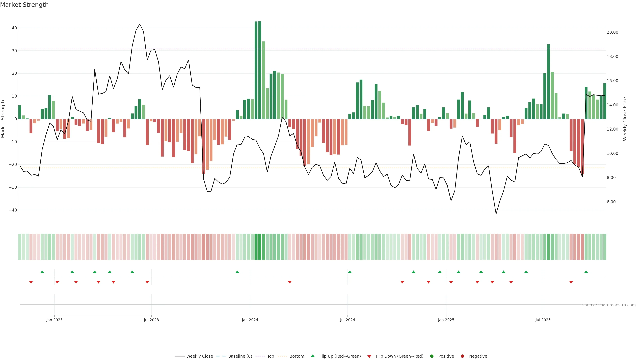Click the last green flip-up triangle marker
Screen dimensions: 644x362
tap(586, 272)
